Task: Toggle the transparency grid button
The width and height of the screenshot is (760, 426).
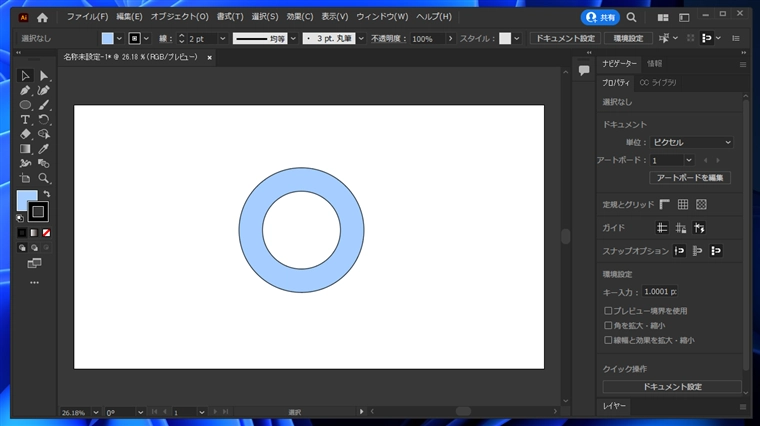Action: point(701,205)
